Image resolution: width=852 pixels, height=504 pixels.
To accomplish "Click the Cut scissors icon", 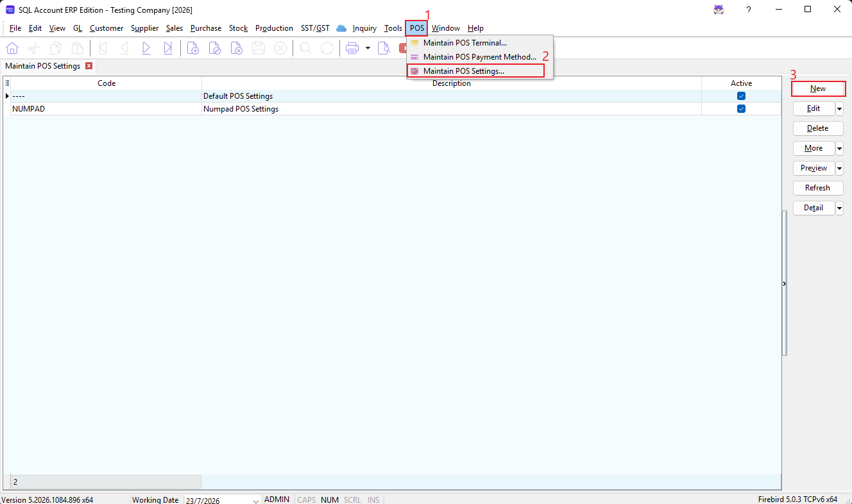I will click(34, 48).
